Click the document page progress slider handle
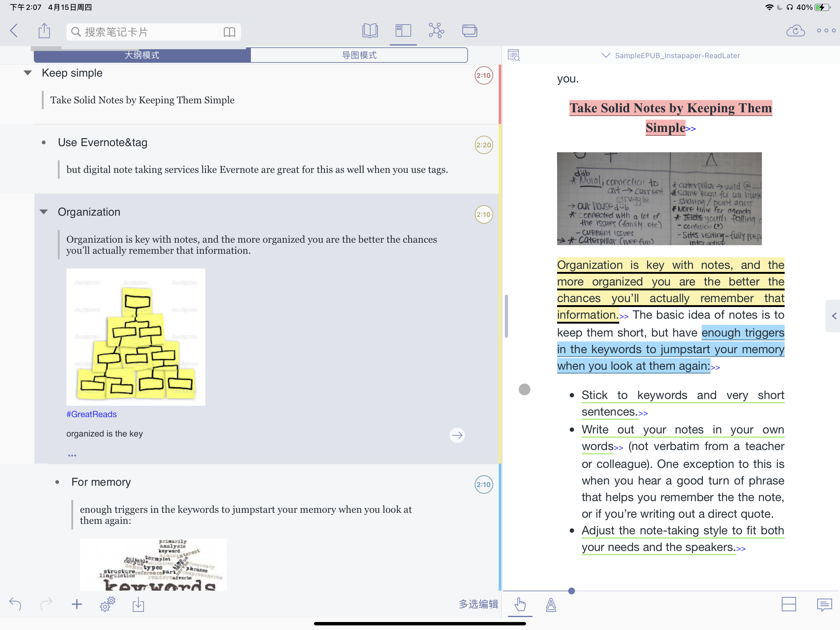 pyautogui.click(x=571, y=591)
